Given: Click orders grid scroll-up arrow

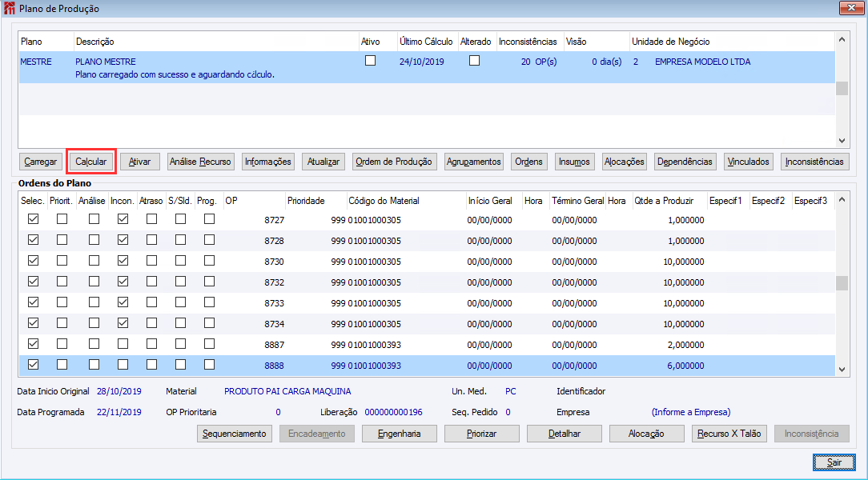Looking at the screenshot, I should pos(842,200).
